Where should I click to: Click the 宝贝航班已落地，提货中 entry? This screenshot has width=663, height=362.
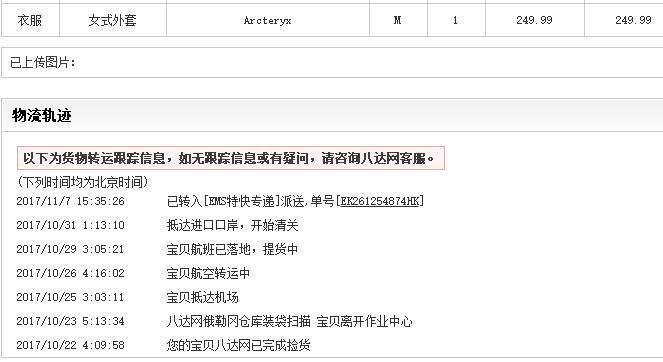(x=232, y=249)
